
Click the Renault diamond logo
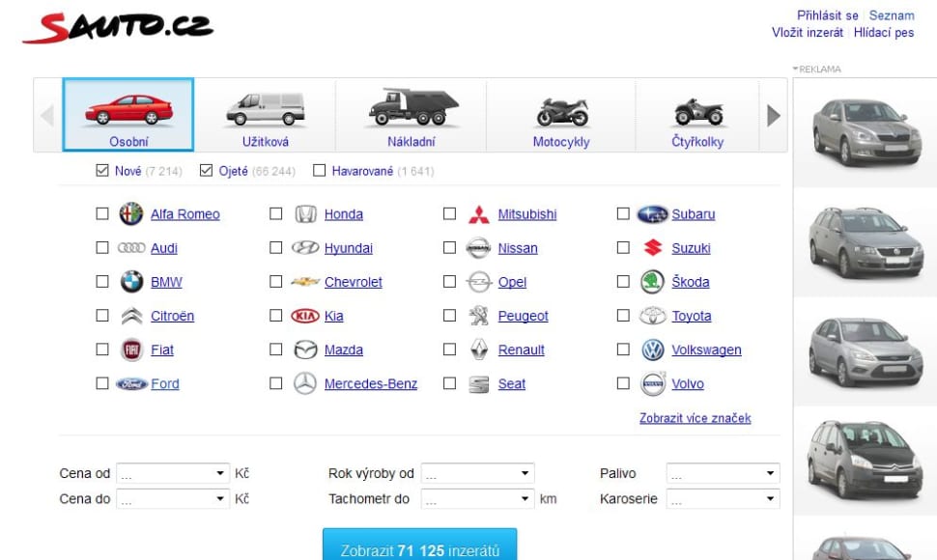click(x=479, y=350)
